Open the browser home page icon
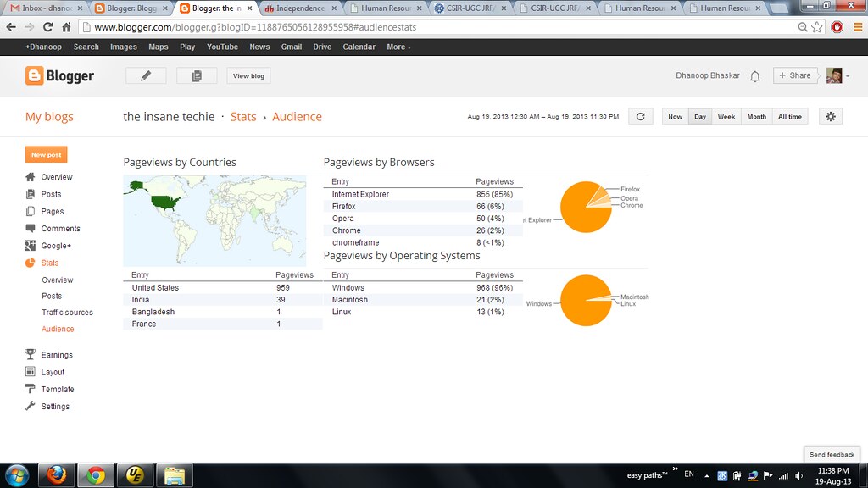868x488 pixels. coord(66,27)
